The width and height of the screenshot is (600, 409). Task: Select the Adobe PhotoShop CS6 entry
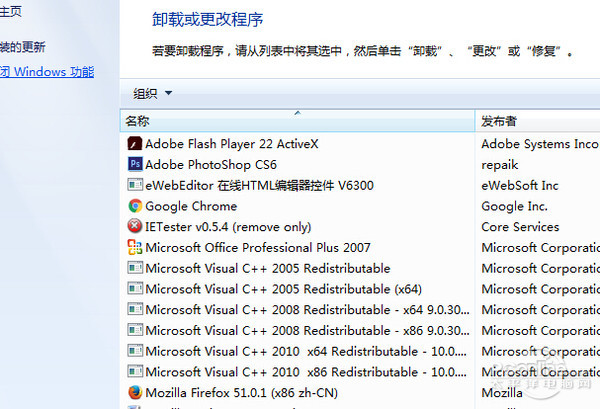(211, 165)
